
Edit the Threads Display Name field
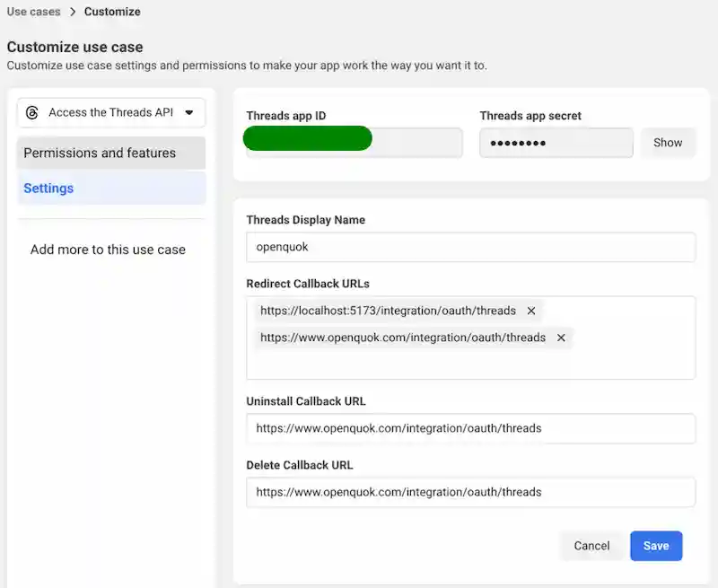click(470, 247)
